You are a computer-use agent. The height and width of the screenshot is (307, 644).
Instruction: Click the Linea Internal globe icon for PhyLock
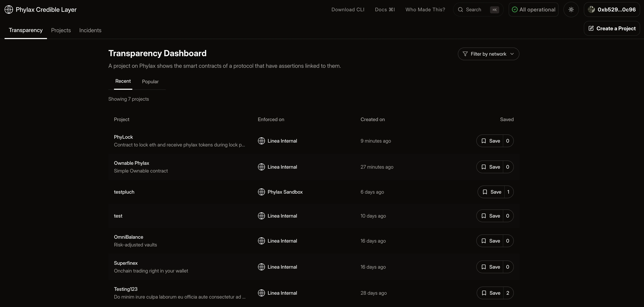261,141
